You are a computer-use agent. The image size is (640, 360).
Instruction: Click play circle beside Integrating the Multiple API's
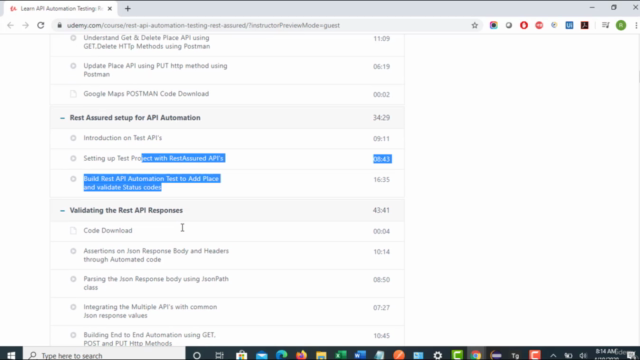[x=73, y=307]
